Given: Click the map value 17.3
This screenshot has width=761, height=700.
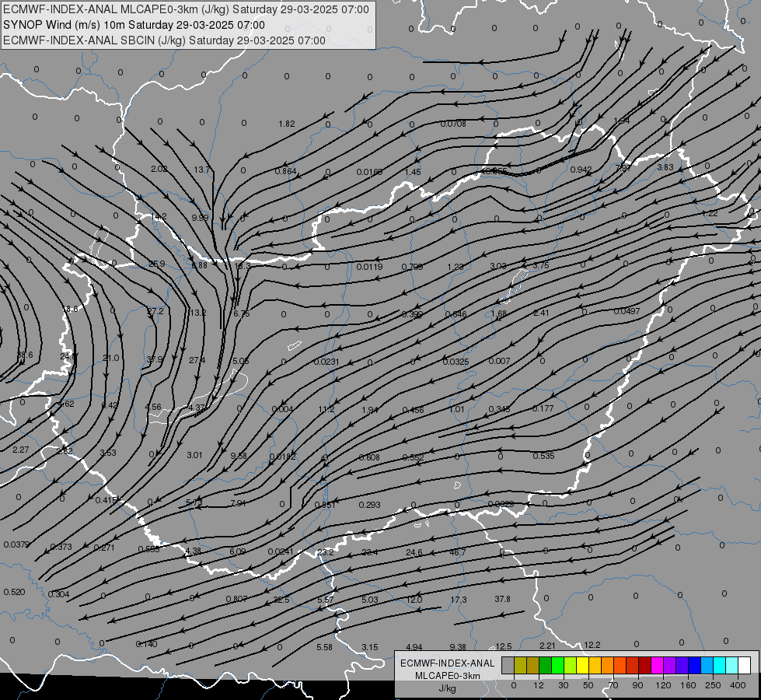Looking at the screenshot, I should [x=458, y=600].
